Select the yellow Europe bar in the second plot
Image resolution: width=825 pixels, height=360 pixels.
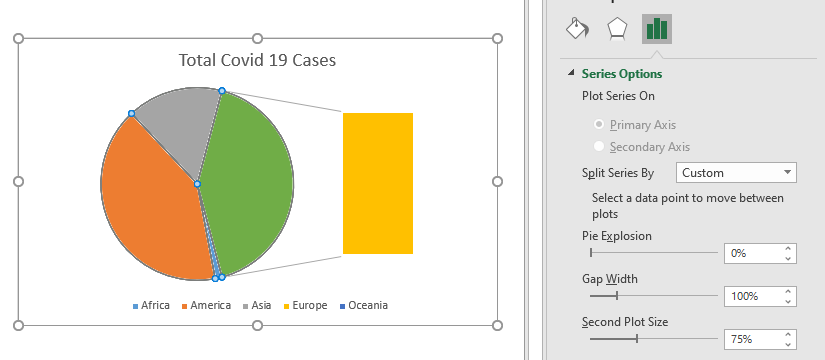(x=378, y=183)
